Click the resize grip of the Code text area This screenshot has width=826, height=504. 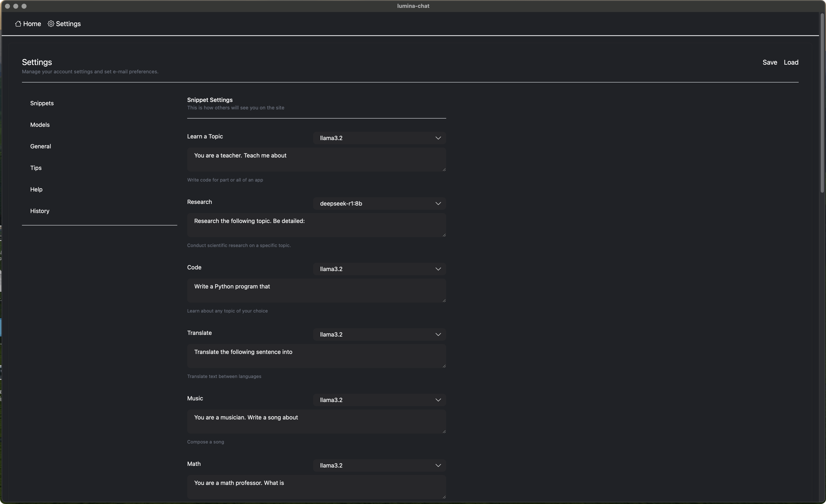(444, 301)
